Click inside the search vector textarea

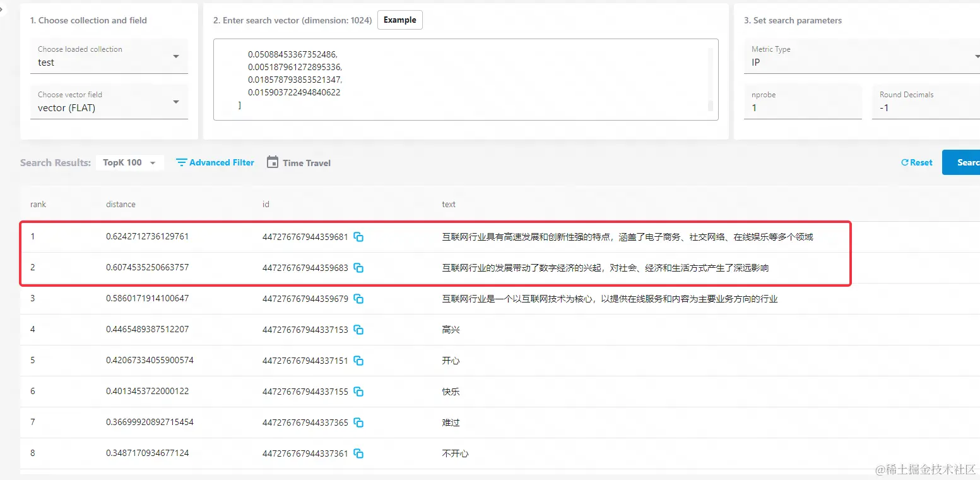point(466,80)
